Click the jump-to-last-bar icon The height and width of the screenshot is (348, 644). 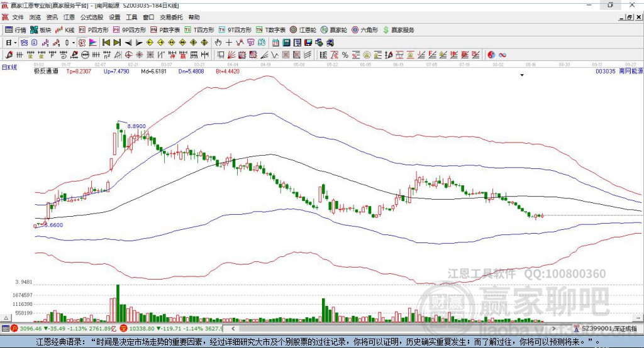[117, 43]
